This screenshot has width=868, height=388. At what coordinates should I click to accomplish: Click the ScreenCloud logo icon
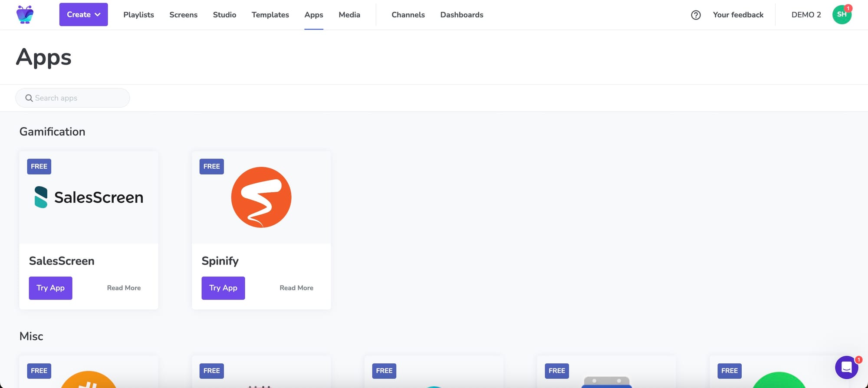tap(25, 14)
